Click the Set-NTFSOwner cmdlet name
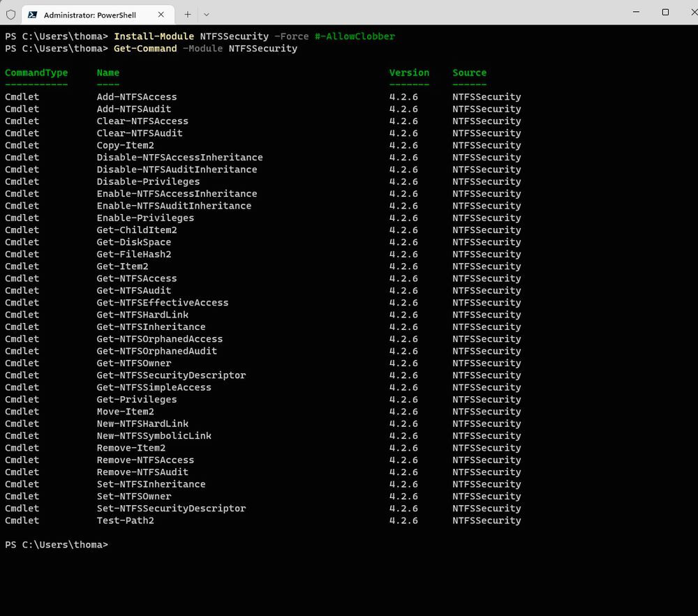698x616 pixels. click(x=133, y=497)
